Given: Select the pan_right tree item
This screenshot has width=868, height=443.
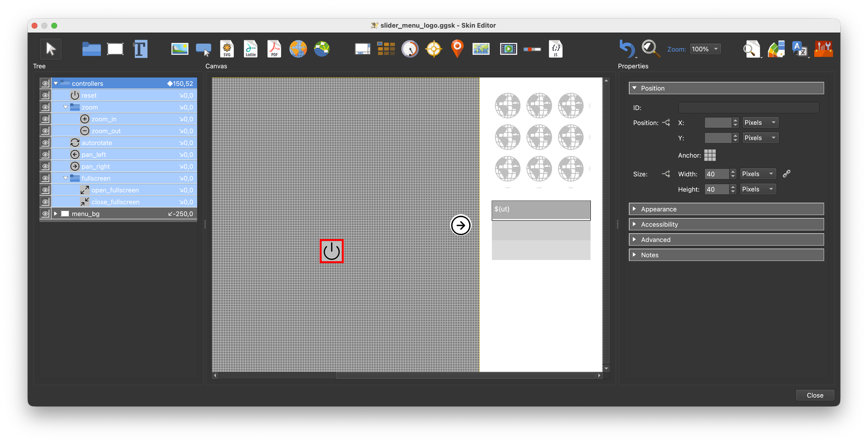Looking at the screenshot, I should 96,166.
